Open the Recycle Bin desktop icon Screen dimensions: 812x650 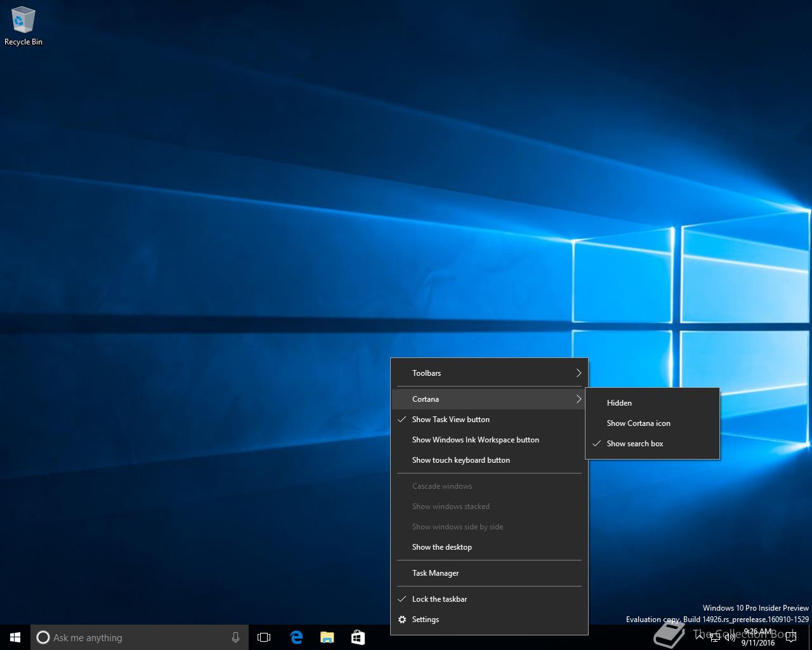[23, 27]
